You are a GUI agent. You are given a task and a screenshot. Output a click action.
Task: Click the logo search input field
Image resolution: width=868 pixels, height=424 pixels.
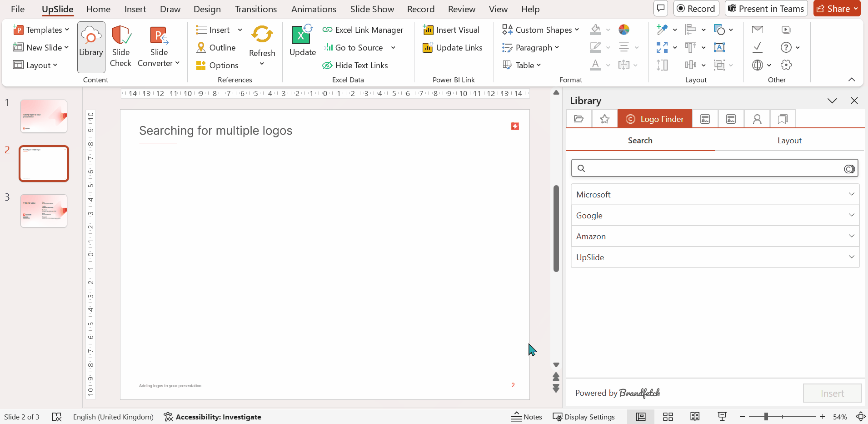coord(715,168)
